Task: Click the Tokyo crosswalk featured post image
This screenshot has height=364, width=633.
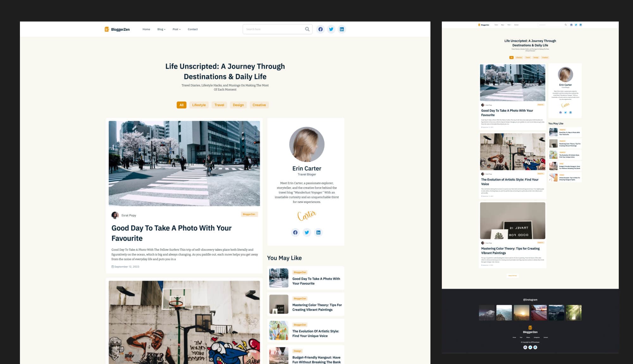Action: point(184,163)
